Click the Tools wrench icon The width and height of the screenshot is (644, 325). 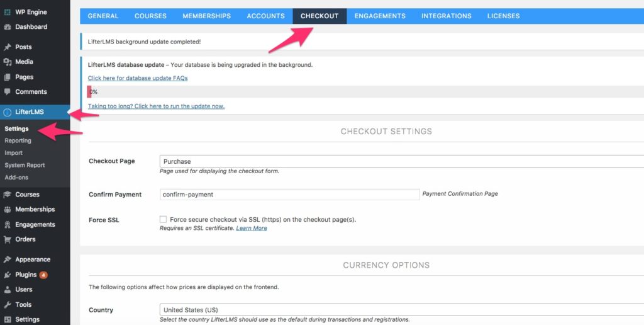7,305
